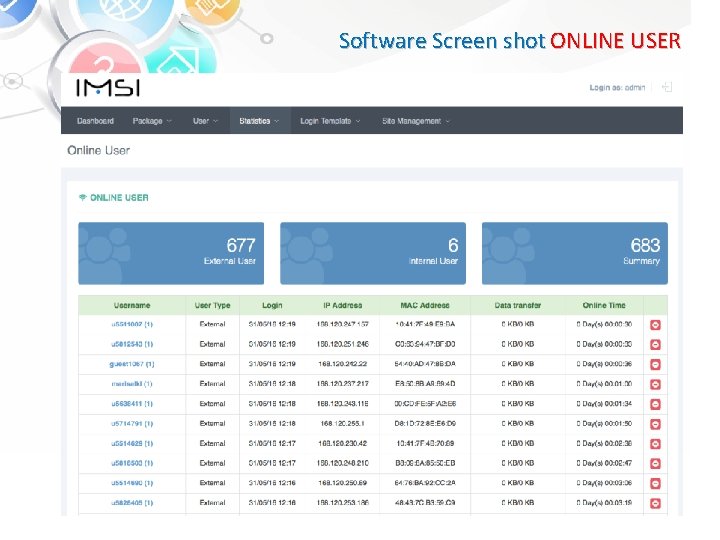The image size is (720, 540).
Task: Select the 6 Internal User card
Action: pyautogui.click(x=373, y=253)
